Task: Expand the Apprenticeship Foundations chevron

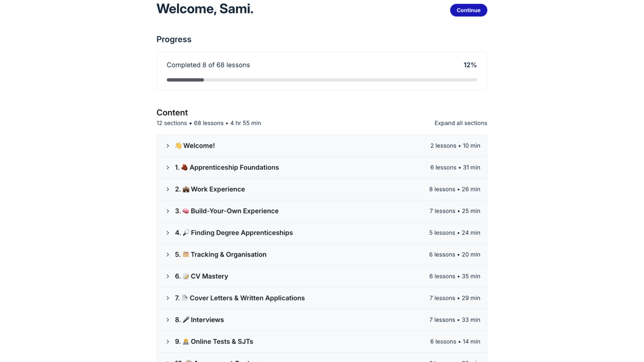Action: point(168,168)
